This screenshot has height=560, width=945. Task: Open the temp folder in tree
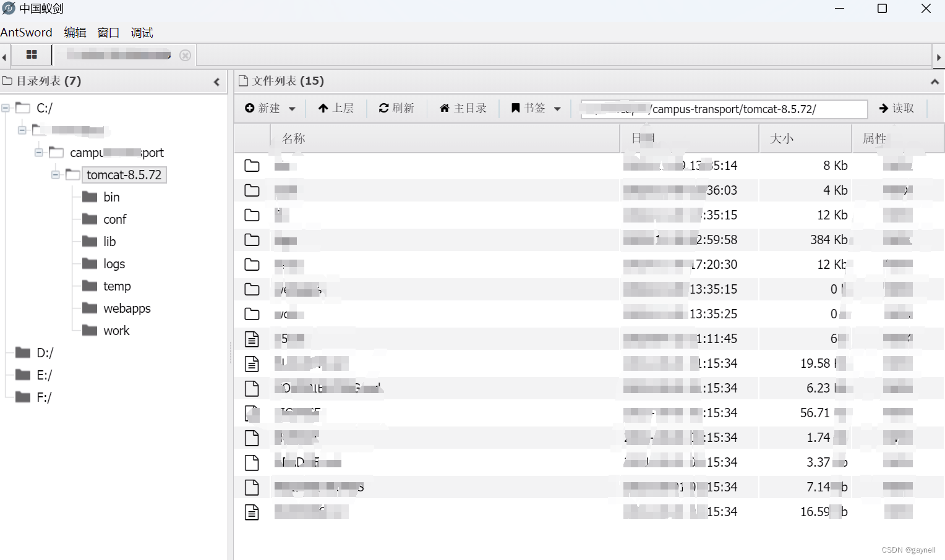point(117,286)
